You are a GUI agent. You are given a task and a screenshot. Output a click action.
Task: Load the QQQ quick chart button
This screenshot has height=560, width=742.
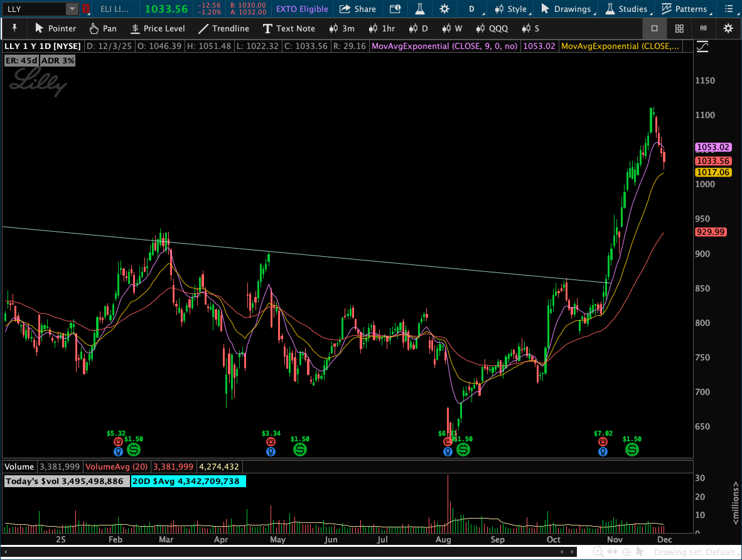point(492,28)
